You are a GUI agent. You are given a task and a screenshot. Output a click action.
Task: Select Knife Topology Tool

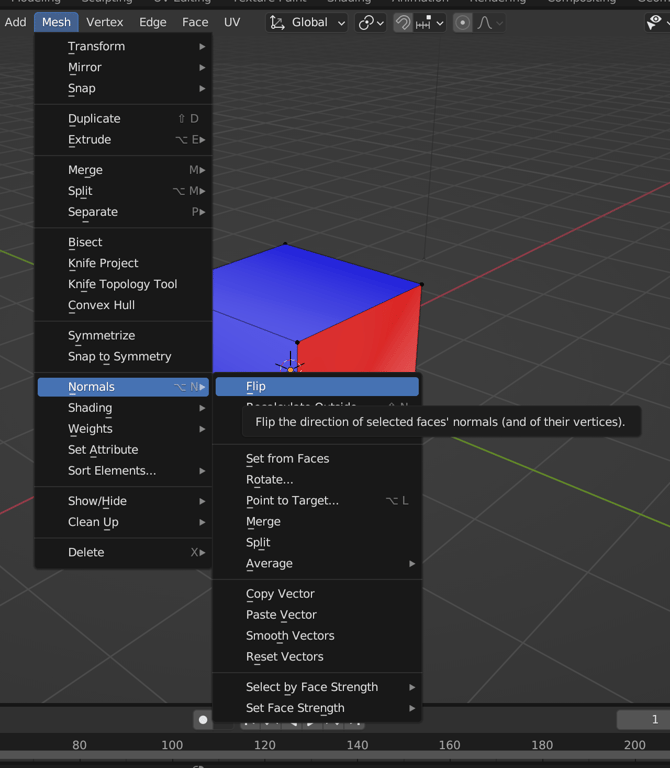click(x=123, y=284)
